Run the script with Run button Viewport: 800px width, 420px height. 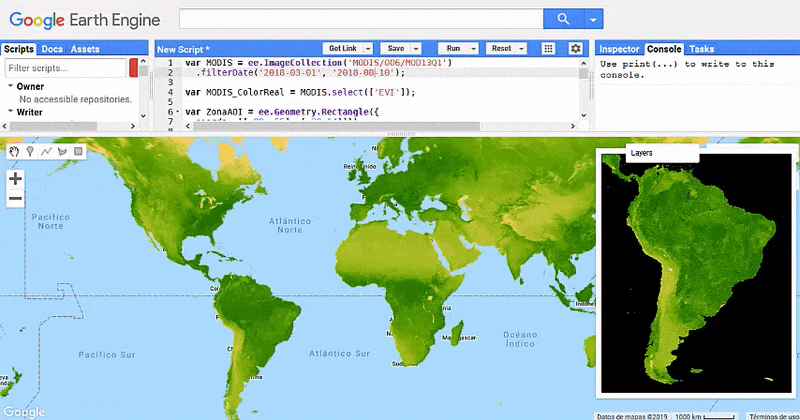pos(453,48)
